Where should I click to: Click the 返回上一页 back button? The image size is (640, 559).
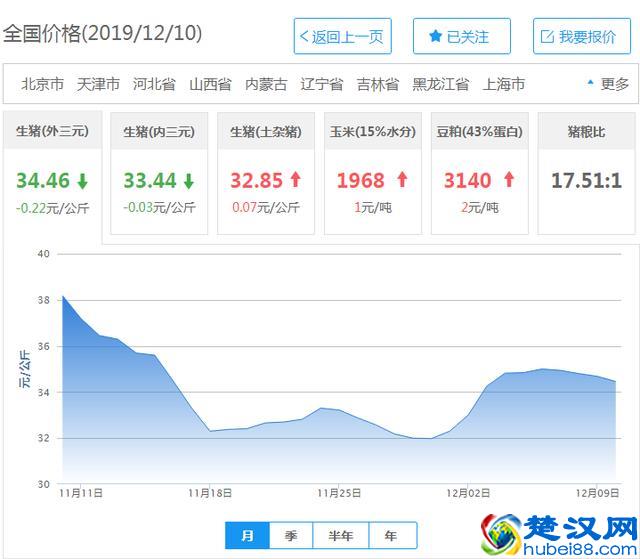point(342,36)
